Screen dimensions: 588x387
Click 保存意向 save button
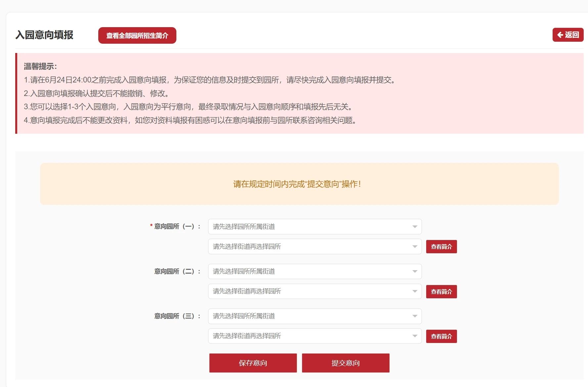pos(253,363)
